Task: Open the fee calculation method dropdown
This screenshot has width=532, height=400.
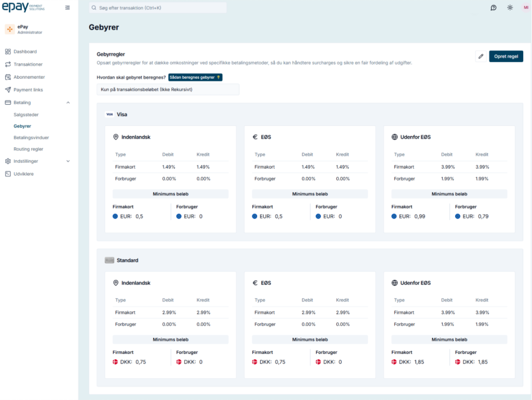Action: 168,89
